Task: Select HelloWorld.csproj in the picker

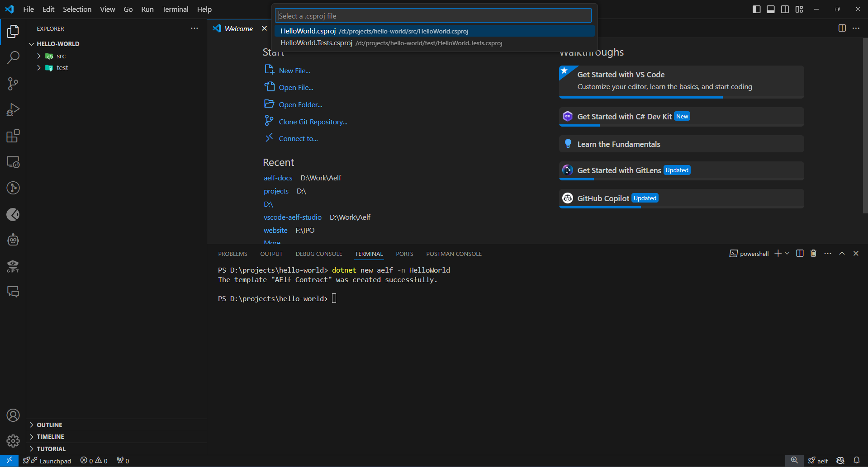Action: pyautogui.click(x=434, y=31)
